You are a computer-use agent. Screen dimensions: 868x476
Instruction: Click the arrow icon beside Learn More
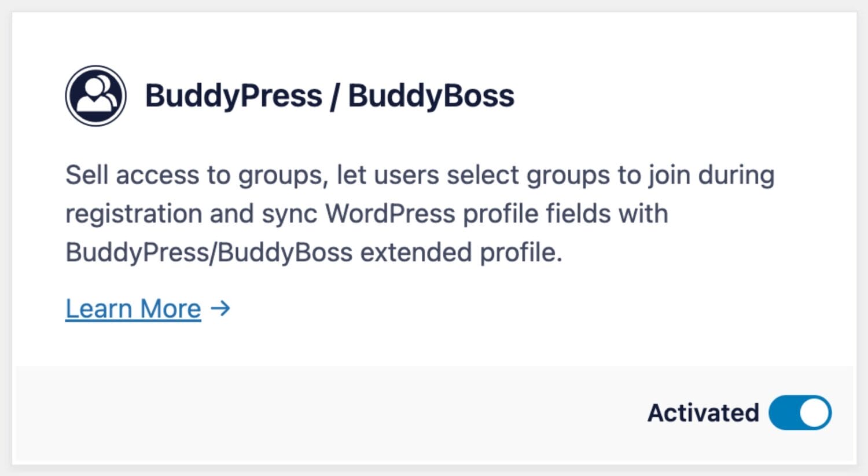point(220,309)
